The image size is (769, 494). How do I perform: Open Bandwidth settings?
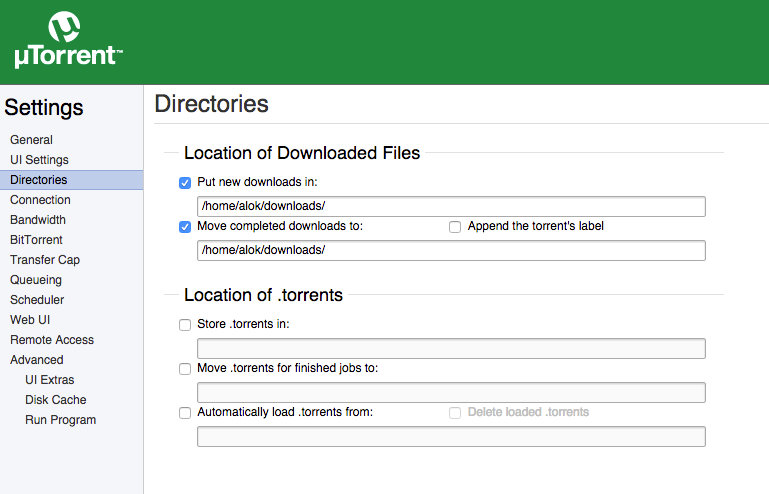tap(38, 220)
